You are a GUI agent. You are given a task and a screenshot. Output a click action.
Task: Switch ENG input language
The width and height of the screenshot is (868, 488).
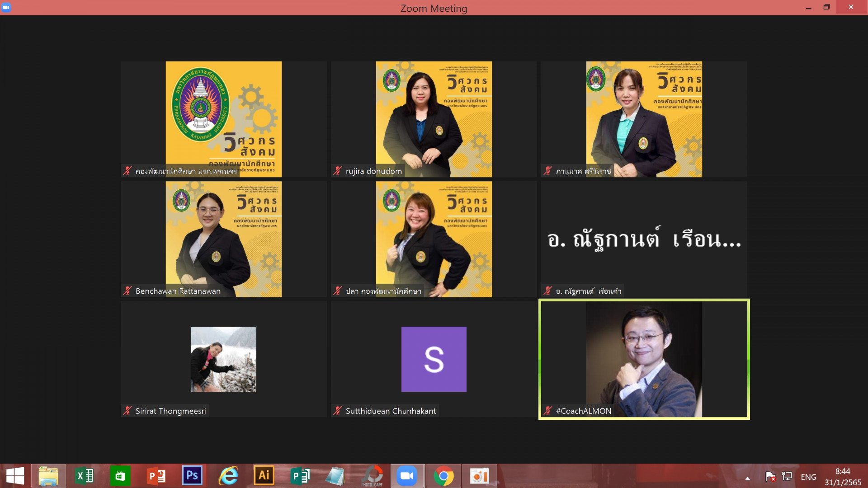808,477
